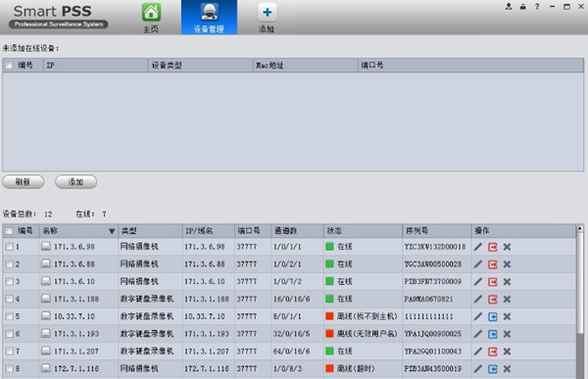Select serial number 11111111111 cell
Screen dimensions: 588x379
click(x=428, y=316)
